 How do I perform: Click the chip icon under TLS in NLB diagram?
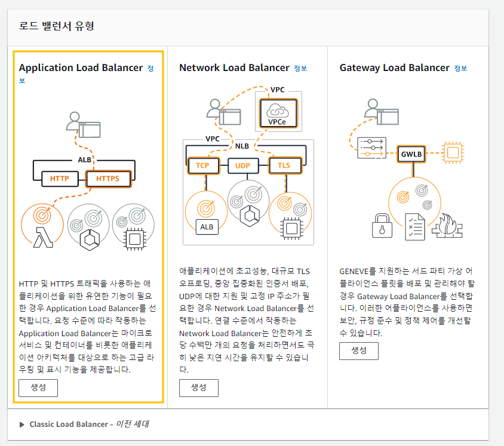[291, 229]
